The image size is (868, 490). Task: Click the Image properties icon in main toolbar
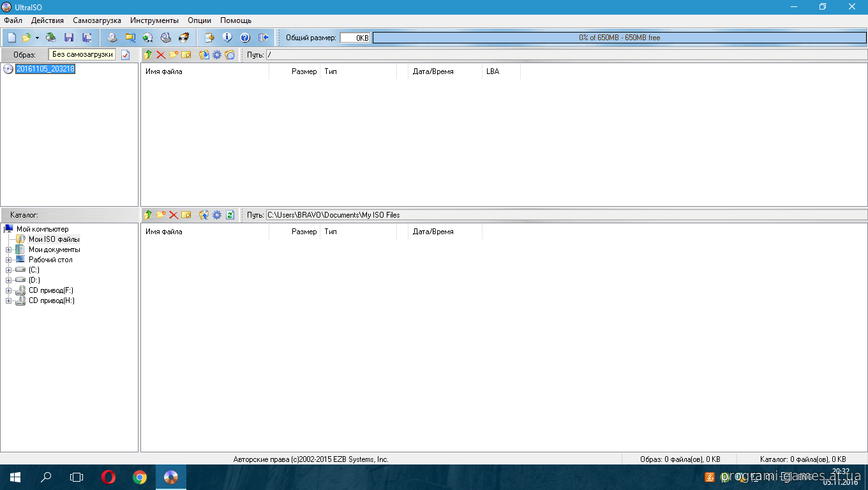tap(209, 38)
